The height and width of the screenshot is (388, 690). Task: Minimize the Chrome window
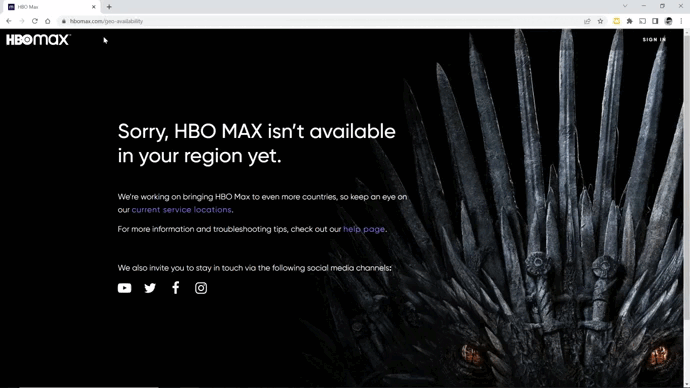coord(644,6)
